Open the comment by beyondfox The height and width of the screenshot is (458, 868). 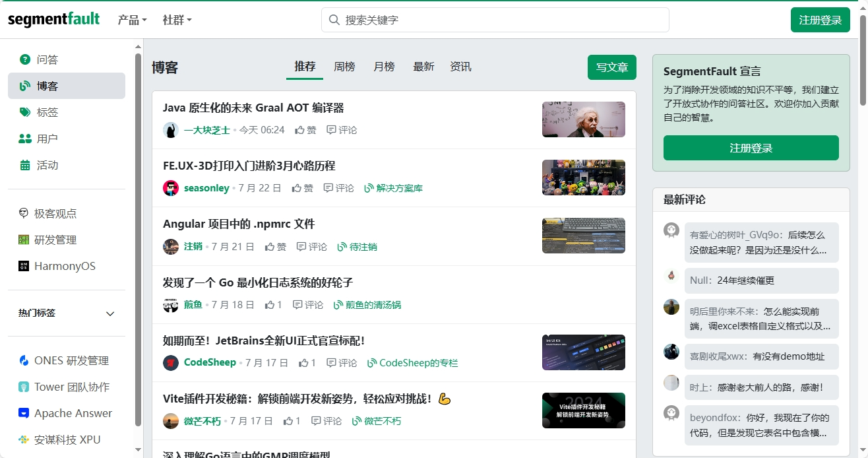coord(762,426)
